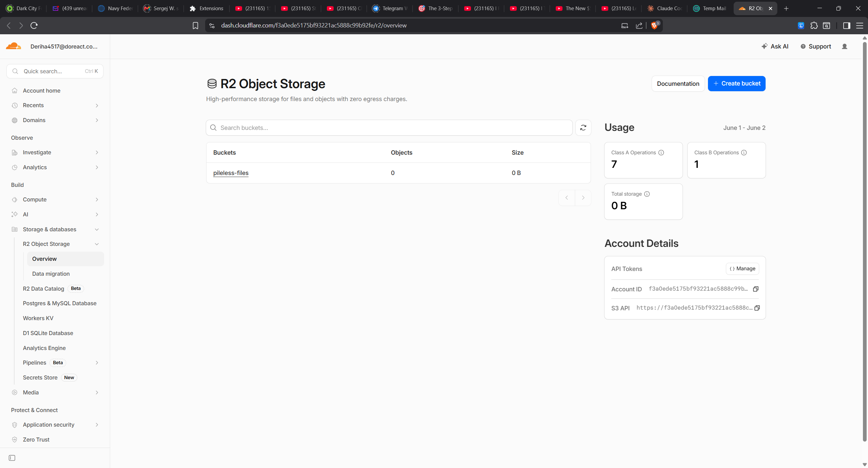
Task: Open the user profile icon
Action: [845, 46]
